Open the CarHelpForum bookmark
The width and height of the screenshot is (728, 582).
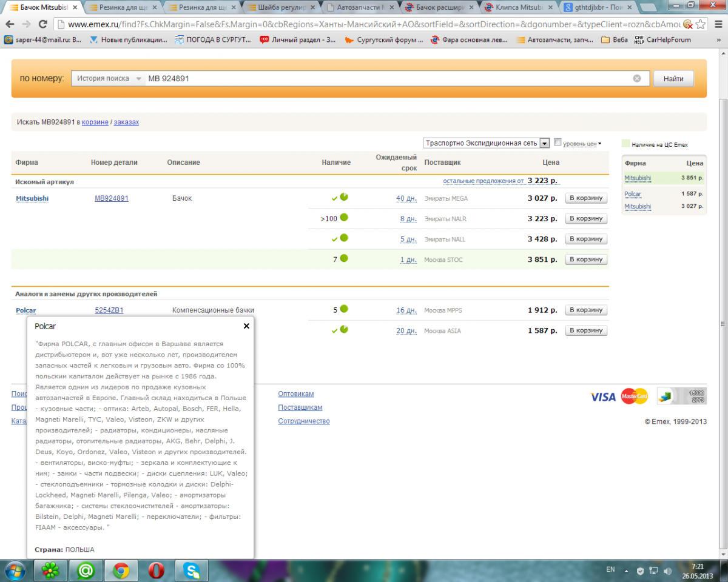coord(662,40)
